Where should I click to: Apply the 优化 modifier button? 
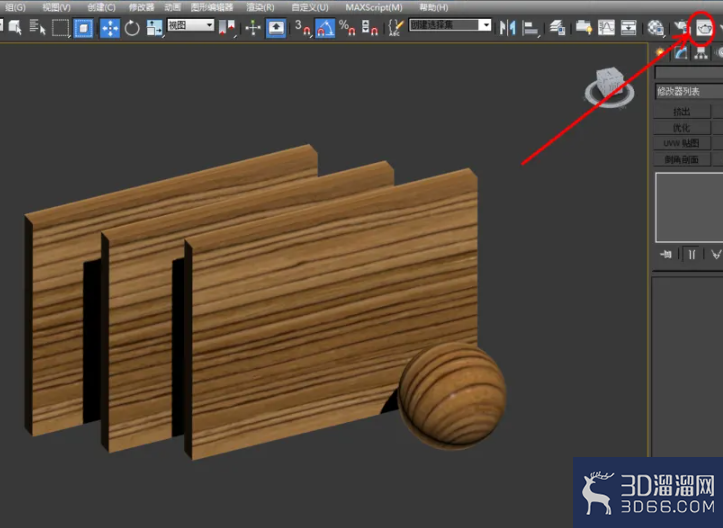tap(682, 127)
